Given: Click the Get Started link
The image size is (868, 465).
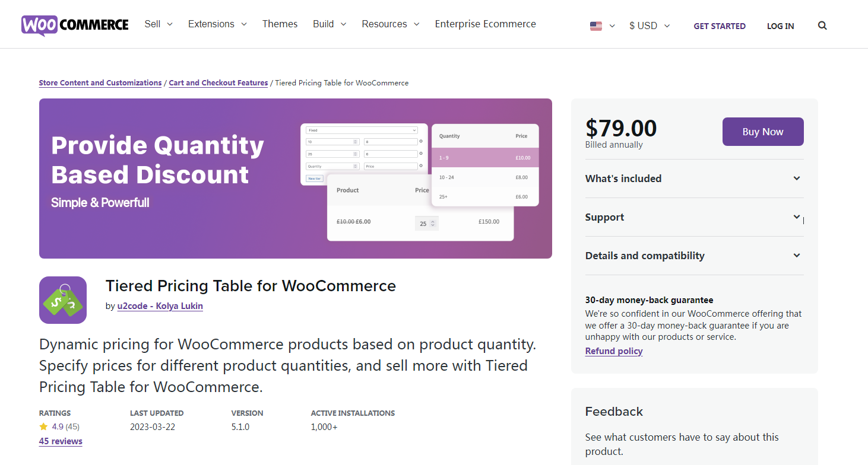Looking at the screenshot, I should tap(720, 26).
